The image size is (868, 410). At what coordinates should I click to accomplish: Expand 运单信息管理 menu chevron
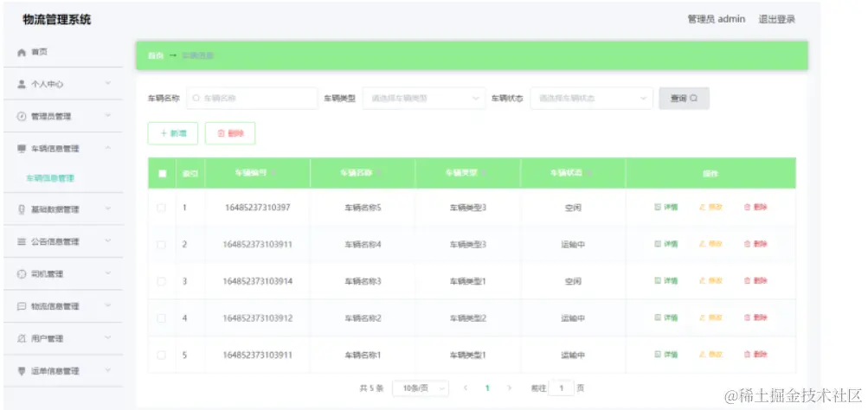tap(108, 370)
